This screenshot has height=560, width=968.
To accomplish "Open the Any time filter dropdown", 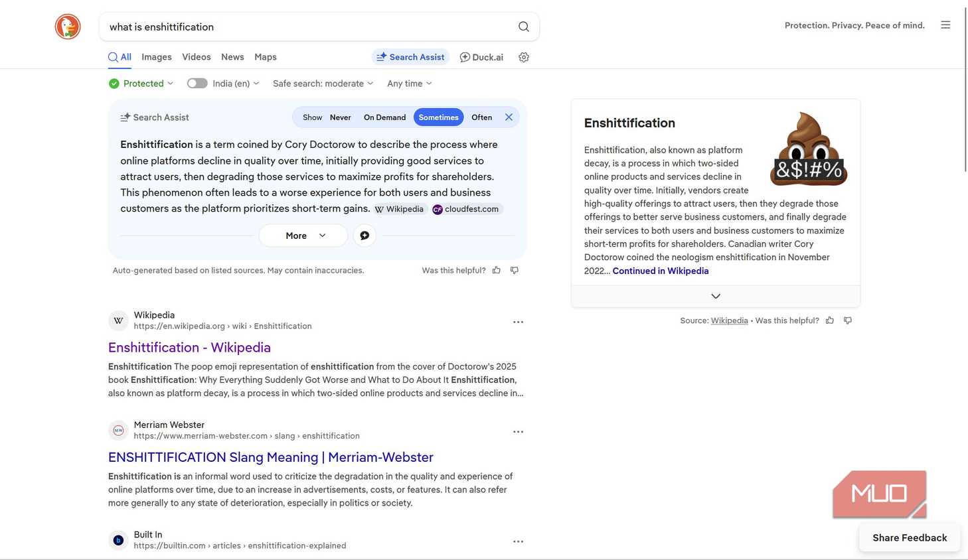I will click(410, 84).
